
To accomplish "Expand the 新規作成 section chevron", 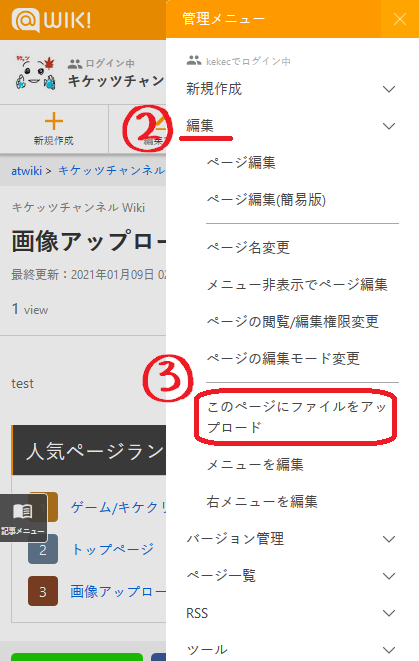I will pos(389,89).
